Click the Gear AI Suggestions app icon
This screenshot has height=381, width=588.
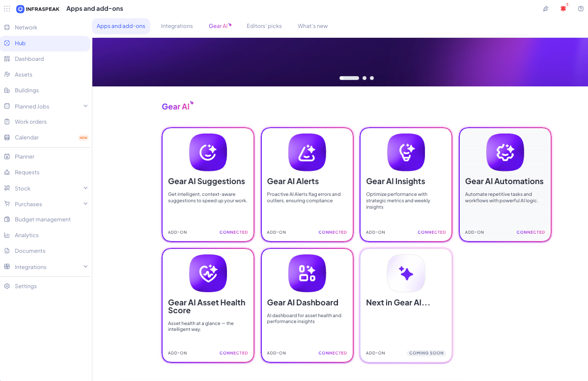coord(208,153)
